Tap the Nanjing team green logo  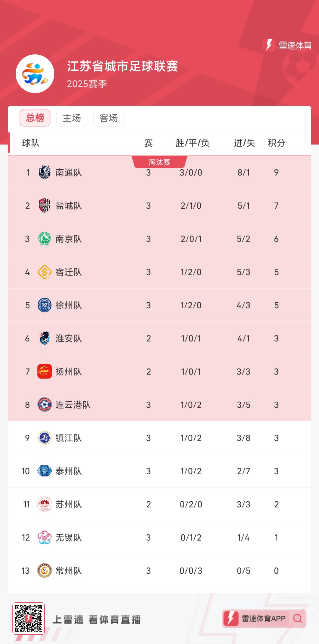[x=45, y=239]
